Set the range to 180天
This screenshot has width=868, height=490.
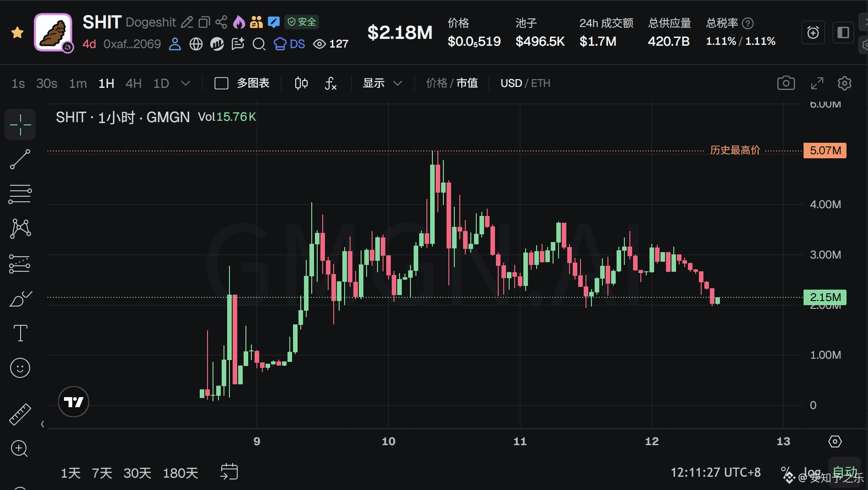181,473
